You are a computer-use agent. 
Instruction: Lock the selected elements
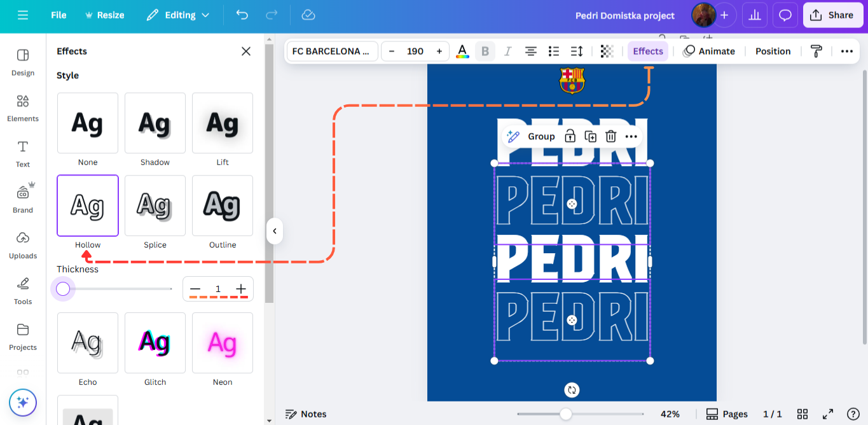point(570,136)
